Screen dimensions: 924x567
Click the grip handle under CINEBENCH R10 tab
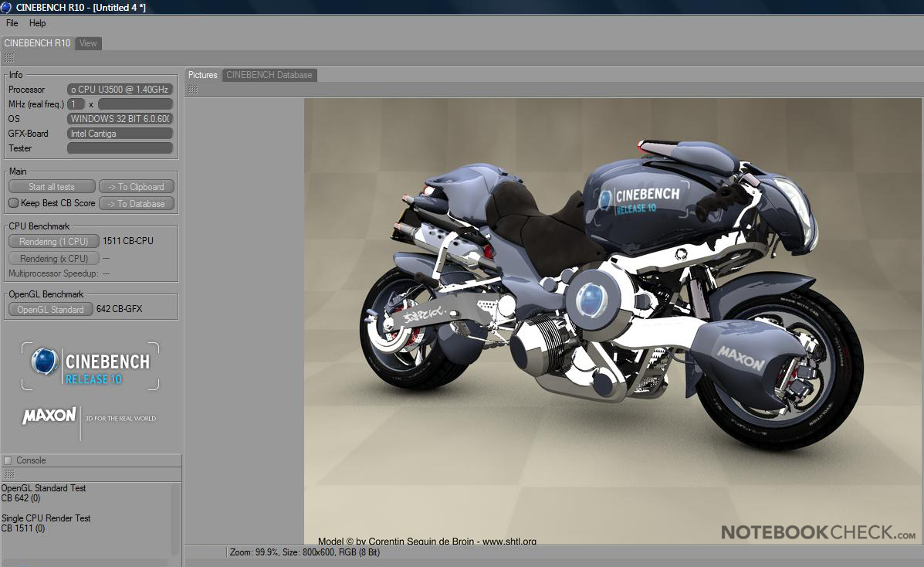(x=8, y=58)
